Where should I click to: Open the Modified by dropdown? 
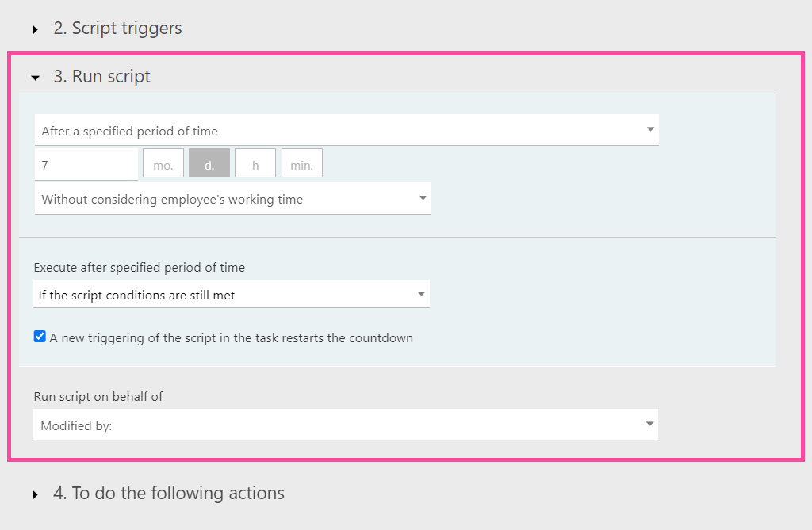coord(346,425)
